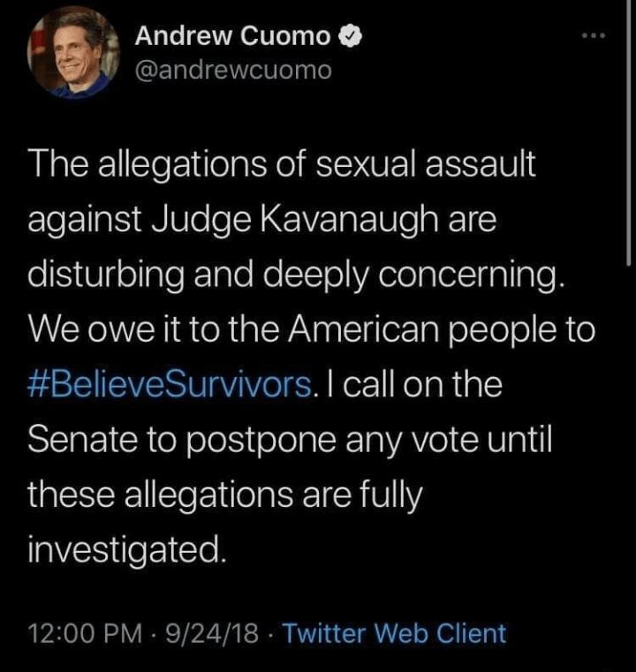Open the Twitter Web Client source link
The width and height of the screenshot is (636, 672).
394,633
